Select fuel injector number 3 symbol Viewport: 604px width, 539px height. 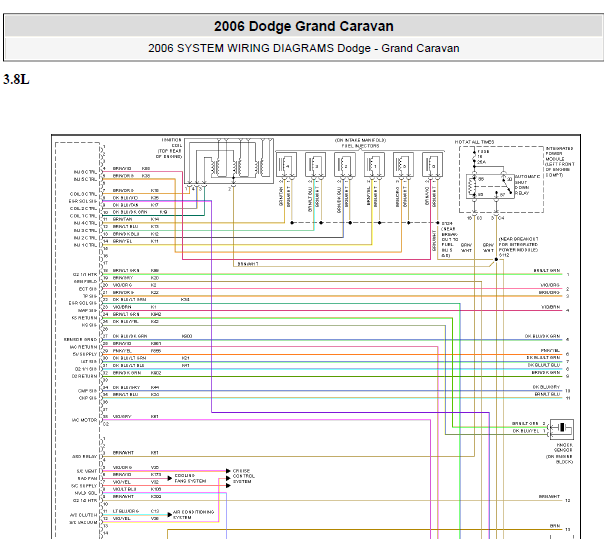[x=315, y=165]
